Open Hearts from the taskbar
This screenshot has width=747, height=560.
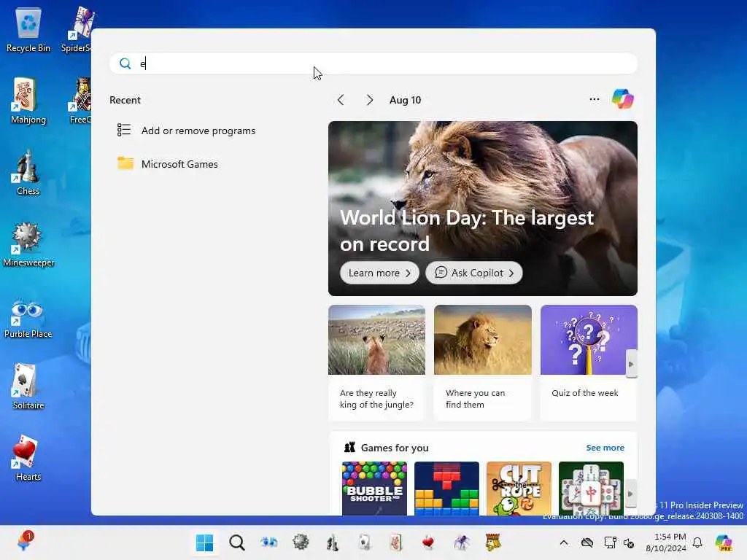(x=428, y=542)
